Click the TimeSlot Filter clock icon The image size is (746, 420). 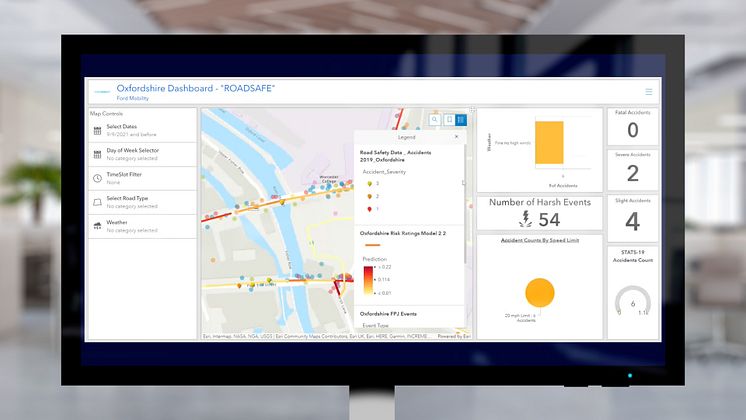click(98, 178)
